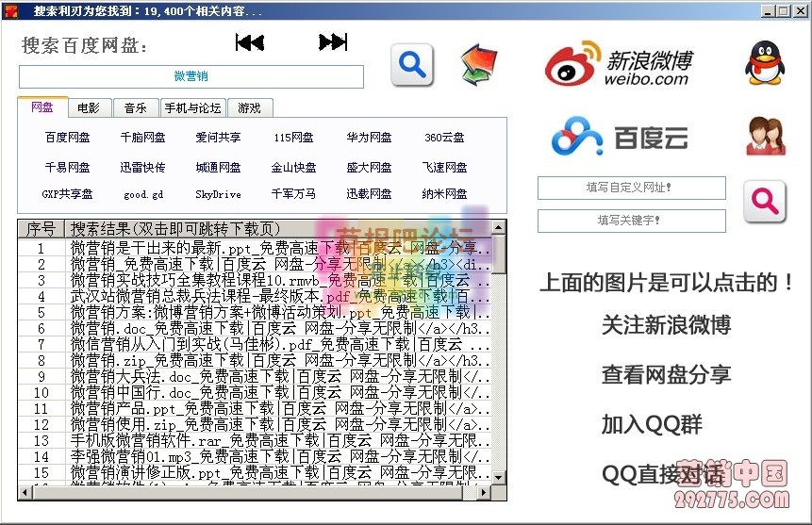812x525 pixels.
Task: Click the red-green arrows switch icon
Action: (x=478, y=64)
